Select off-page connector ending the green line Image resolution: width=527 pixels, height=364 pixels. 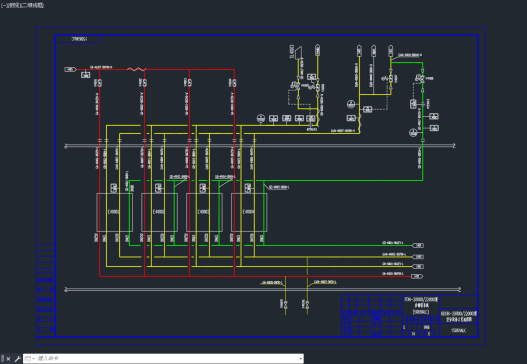pos(418,245)
